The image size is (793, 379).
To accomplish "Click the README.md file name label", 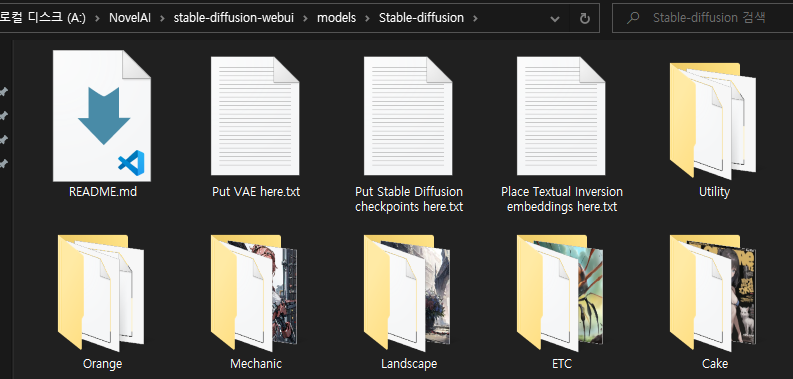I will pos(103,192).
